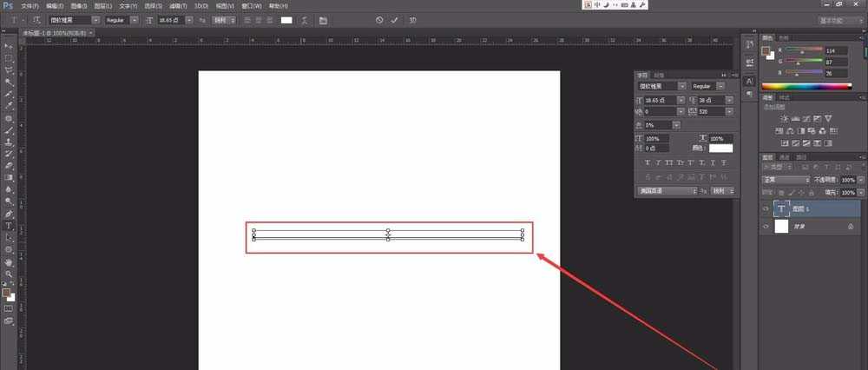Select the Move tool in the toolbox
Screen dimensions: 868x370
[9, 45]
